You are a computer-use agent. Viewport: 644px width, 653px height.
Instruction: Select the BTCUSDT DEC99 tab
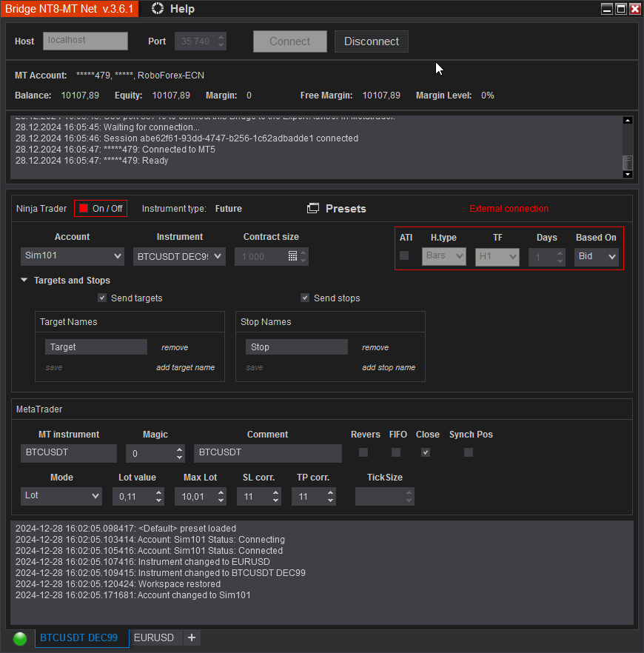coord(79,637)
